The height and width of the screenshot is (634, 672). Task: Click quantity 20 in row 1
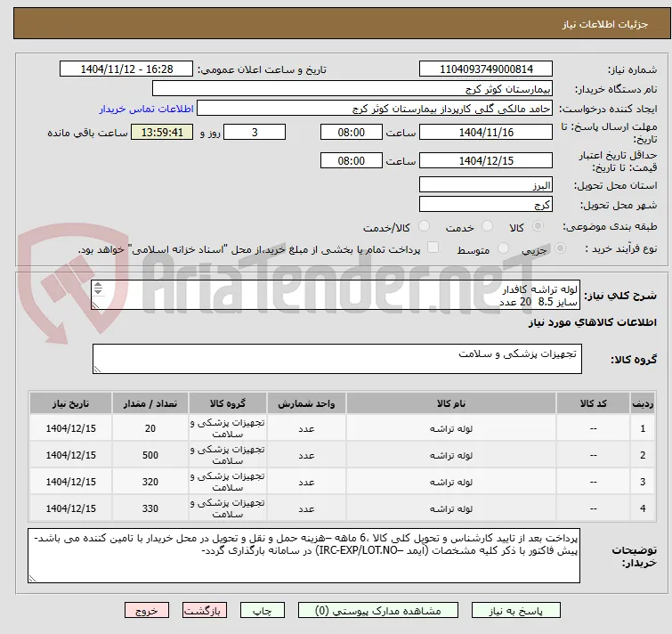tap(150, 428)
